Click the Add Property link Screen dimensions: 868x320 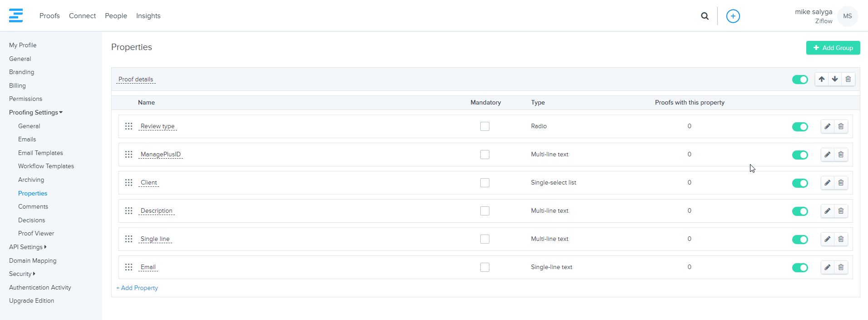pos(137,288)
